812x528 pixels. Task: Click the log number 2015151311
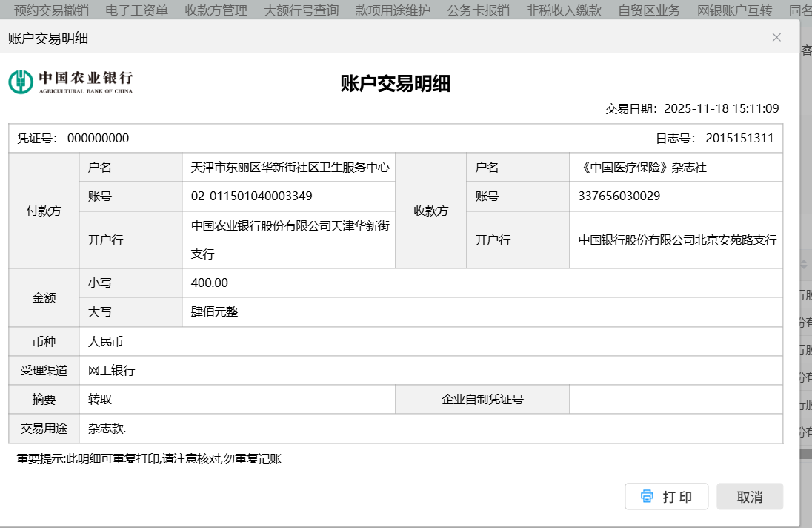(739, 138)
